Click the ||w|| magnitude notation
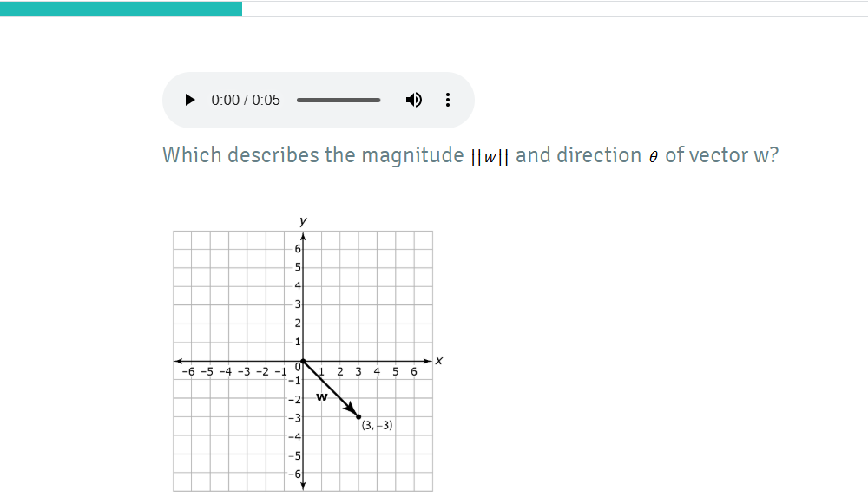Image resolution: width=868 pixels, height=497 pixels. coord(490,157)
